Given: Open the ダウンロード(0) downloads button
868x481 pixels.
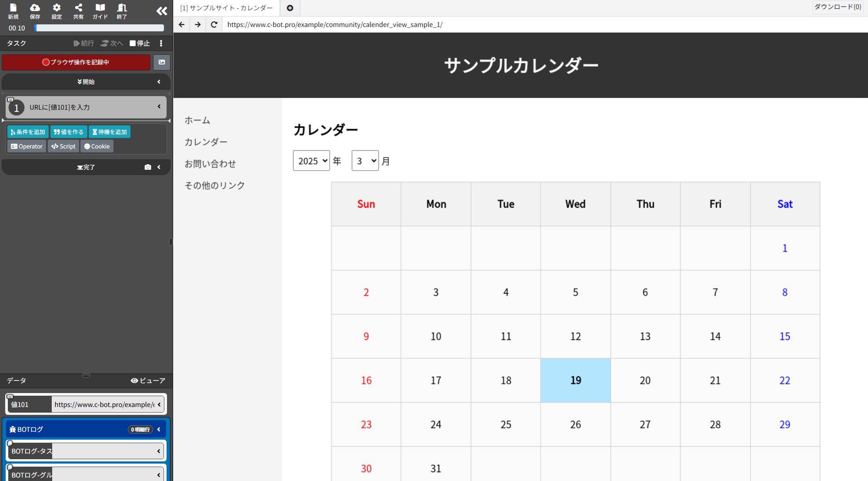Looking at the screenshot, I should (x=838, y=7).
